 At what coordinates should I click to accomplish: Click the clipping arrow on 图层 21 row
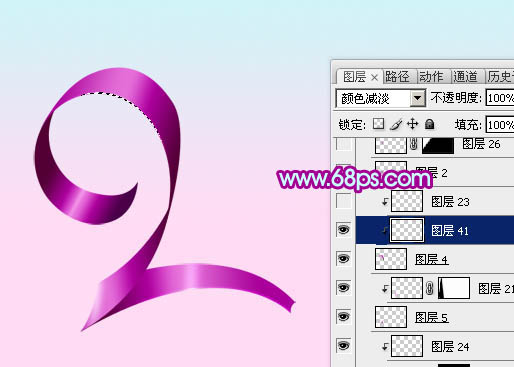[385, 288]
